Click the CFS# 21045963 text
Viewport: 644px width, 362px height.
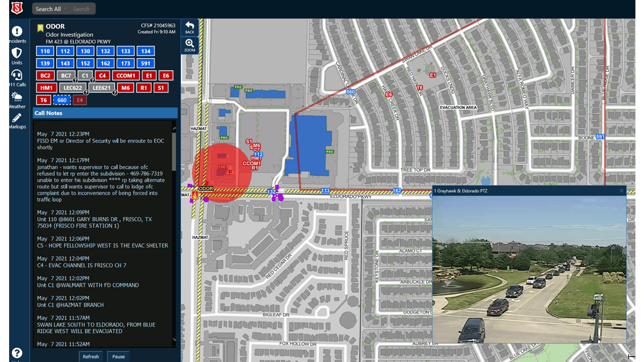coord(158,26)
